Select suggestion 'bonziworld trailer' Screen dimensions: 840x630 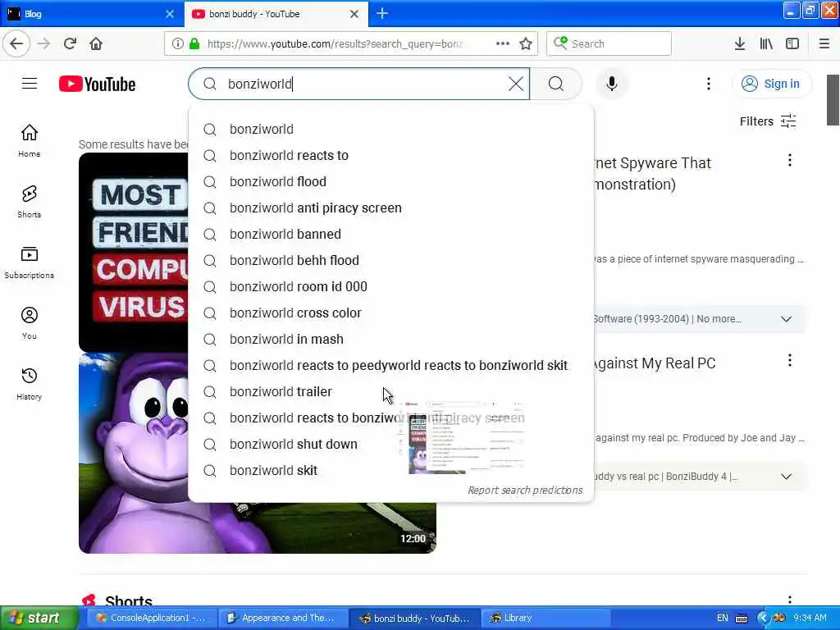pyautogui.click(x=391, y=391)
